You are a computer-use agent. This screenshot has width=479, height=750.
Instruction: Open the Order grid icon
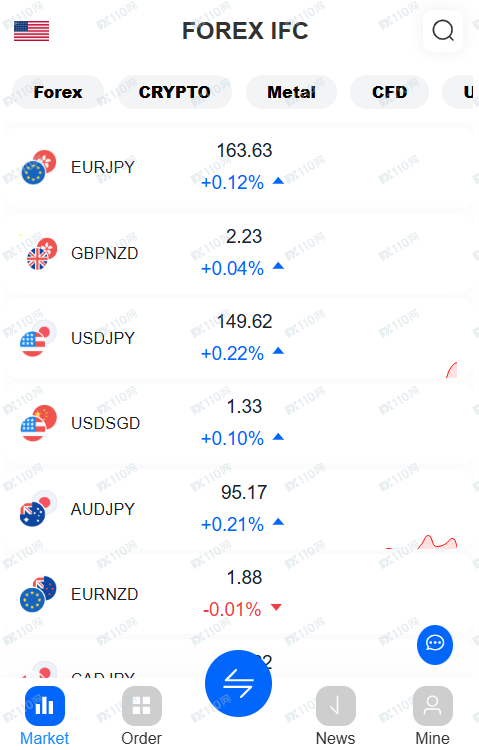[142, 706]
